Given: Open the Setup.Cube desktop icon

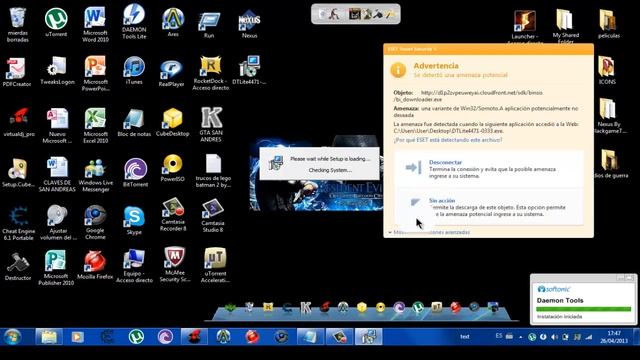Looking at the screenshot, I should tap(18, 170).
